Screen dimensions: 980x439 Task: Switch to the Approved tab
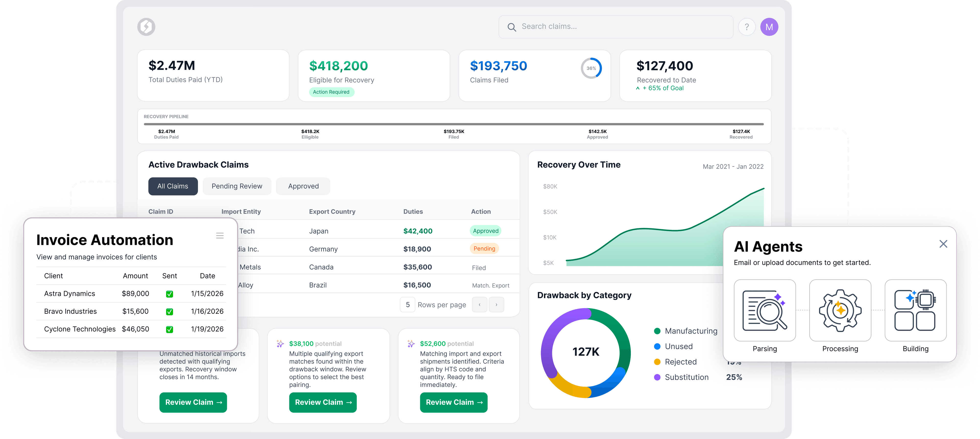[303, 186]
